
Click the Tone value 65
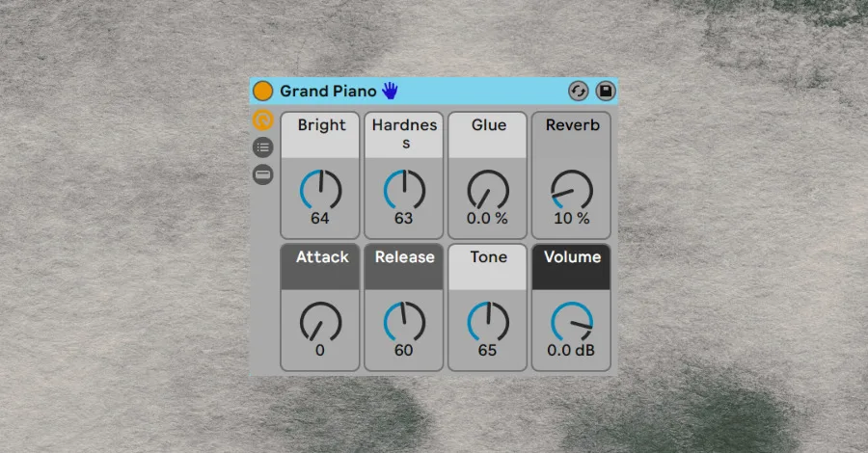click(487, 350)
